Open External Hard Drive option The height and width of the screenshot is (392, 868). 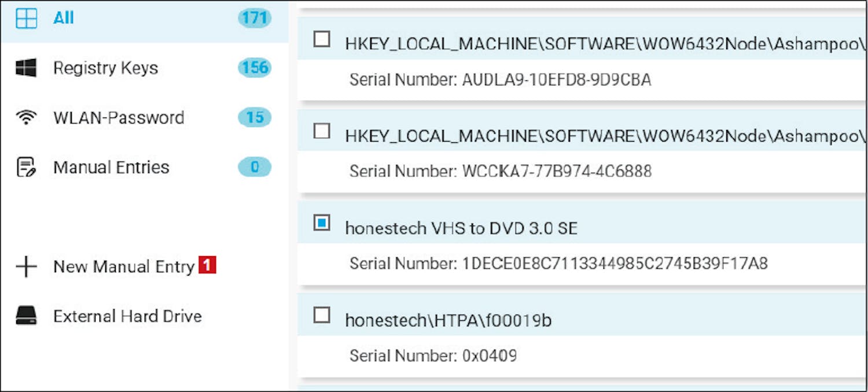click(x=127, y=316)
